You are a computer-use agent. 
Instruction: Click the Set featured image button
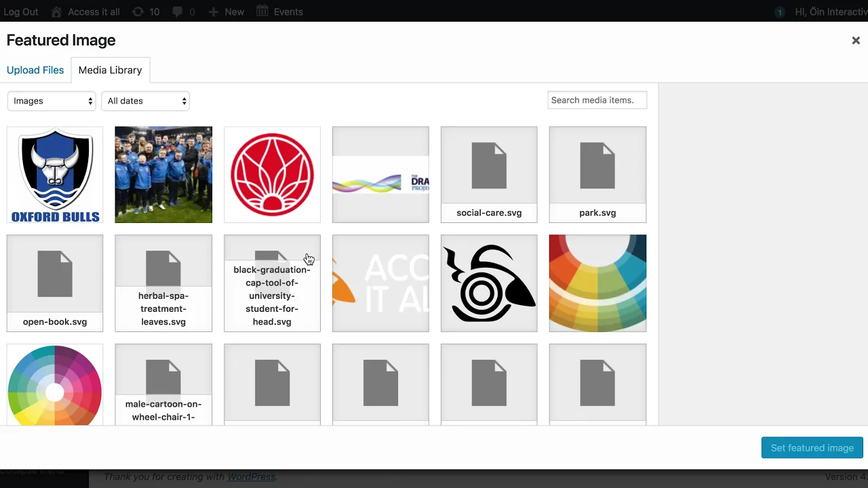point(812,447)
